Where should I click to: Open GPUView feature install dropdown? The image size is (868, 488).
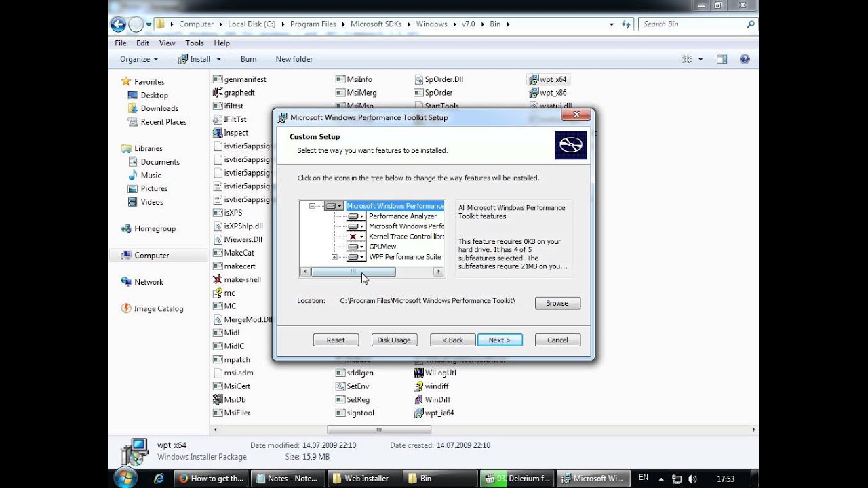click(356, 247)
